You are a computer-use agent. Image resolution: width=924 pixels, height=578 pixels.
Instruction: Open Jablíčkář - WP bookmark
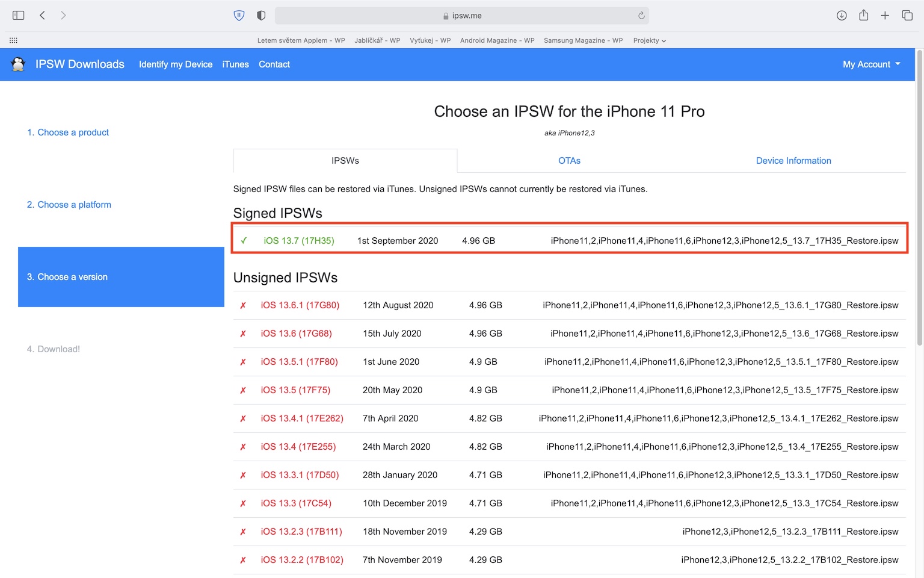pos(377,40)
